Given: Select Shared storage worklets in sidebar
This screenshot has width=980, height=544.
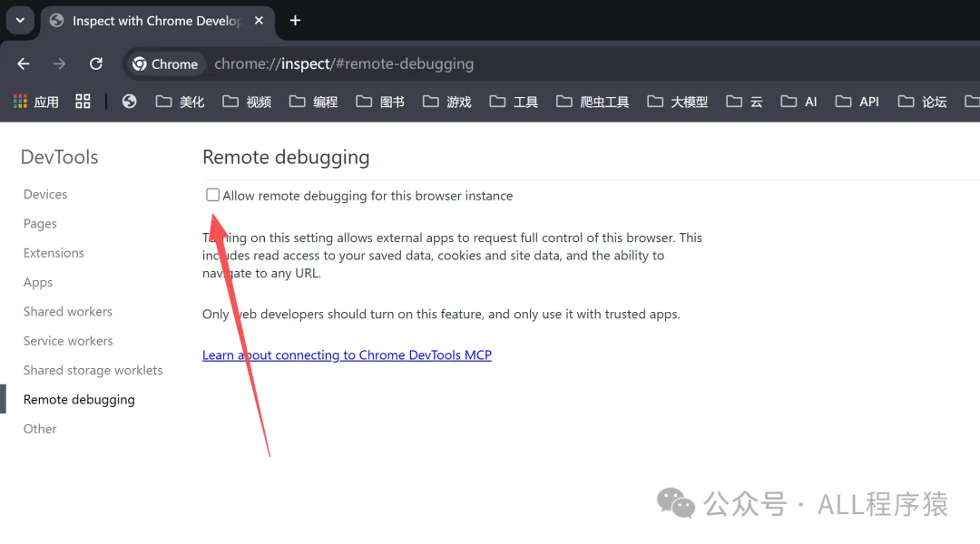Looking at the screenshot, I should [x=93, y=370].
